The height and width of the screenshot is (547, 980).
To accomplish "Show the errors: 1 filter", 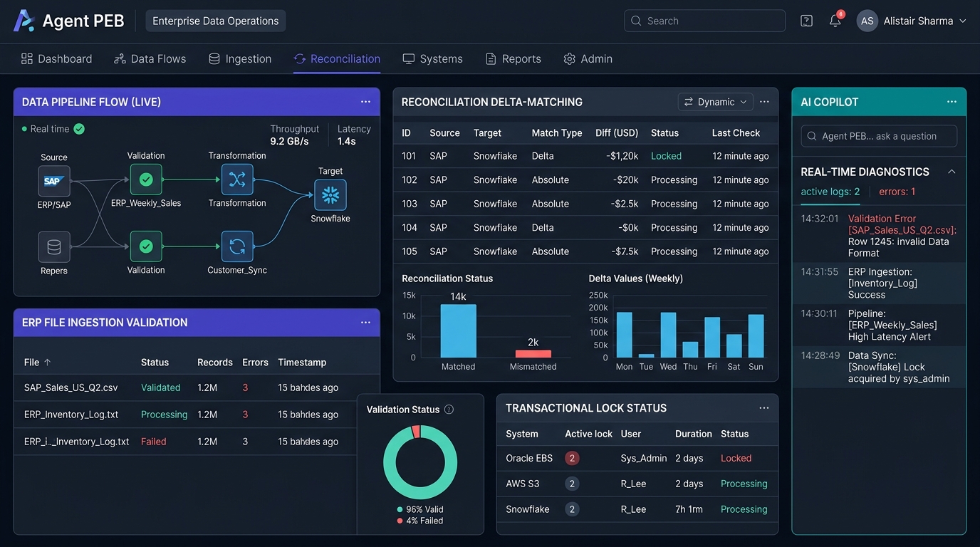I will click(897, 192).
